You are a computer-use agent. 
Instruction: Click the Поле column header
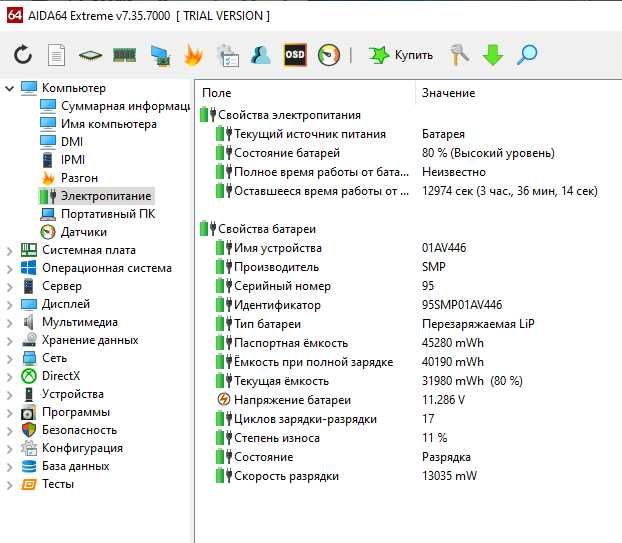point(217,93)
